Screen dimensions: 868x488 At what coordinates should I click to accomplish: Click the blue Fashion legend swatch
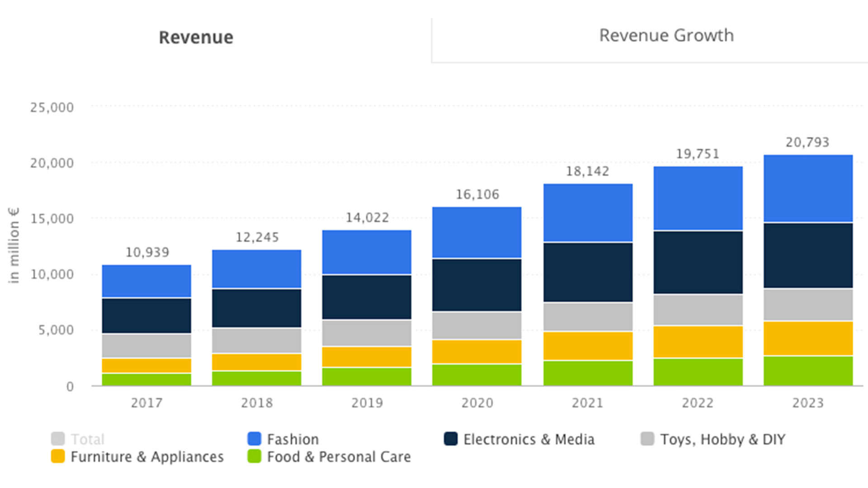[x=255, y=439]
